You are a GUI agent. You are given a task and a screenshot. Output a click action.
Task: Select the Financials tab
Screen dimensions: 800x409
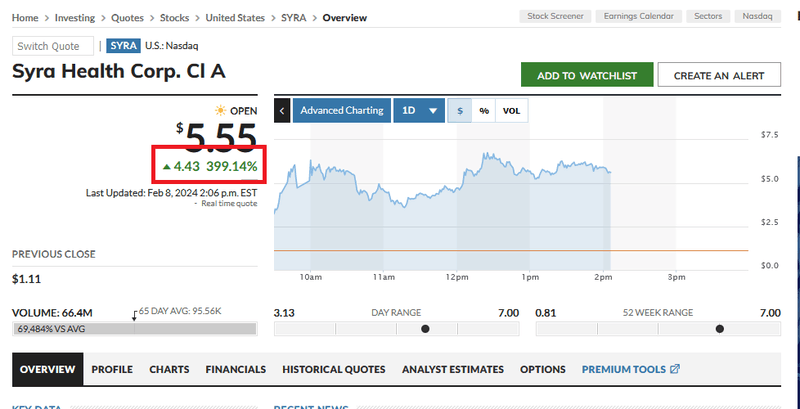(x=236, y=369)
